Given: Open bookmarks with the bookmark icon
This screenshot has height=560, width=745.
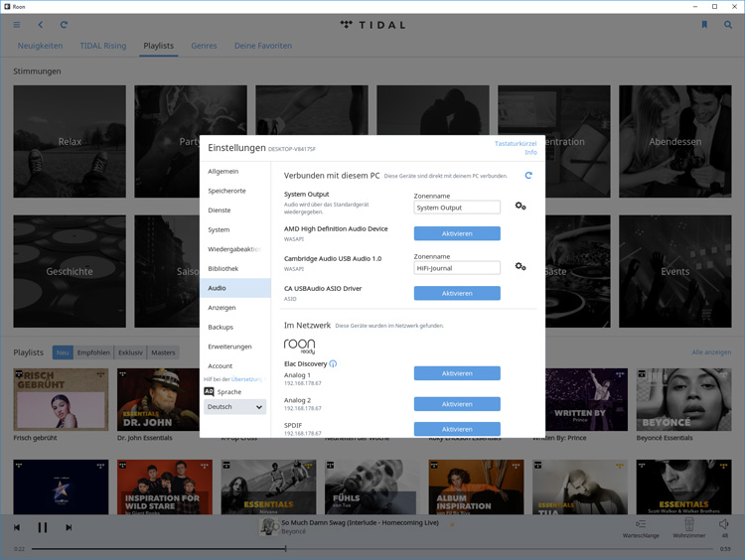Looking at the screenshot, I should point(704,25).
